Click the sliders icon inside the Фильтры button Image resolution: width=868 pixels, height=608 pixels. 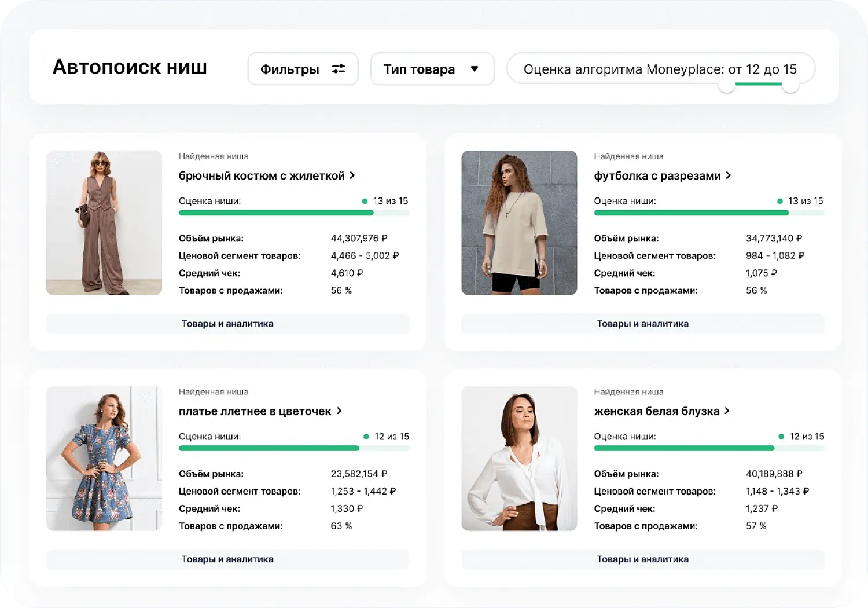pos(338,68)
